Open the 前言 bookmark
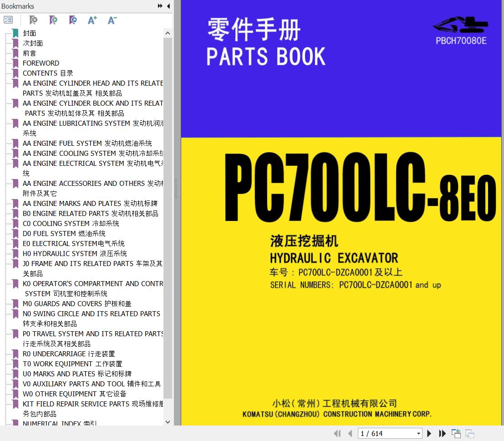 pyautogui.click(x=29, y=53)
